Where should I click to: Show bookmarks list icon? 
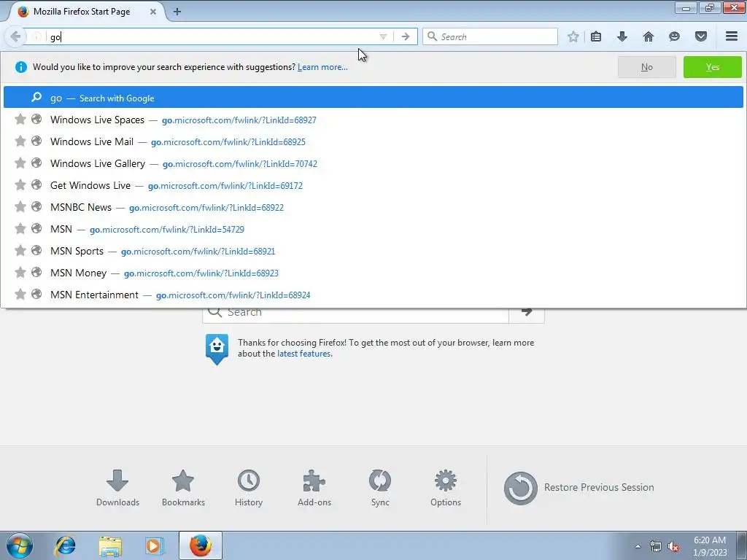(596, 36)
